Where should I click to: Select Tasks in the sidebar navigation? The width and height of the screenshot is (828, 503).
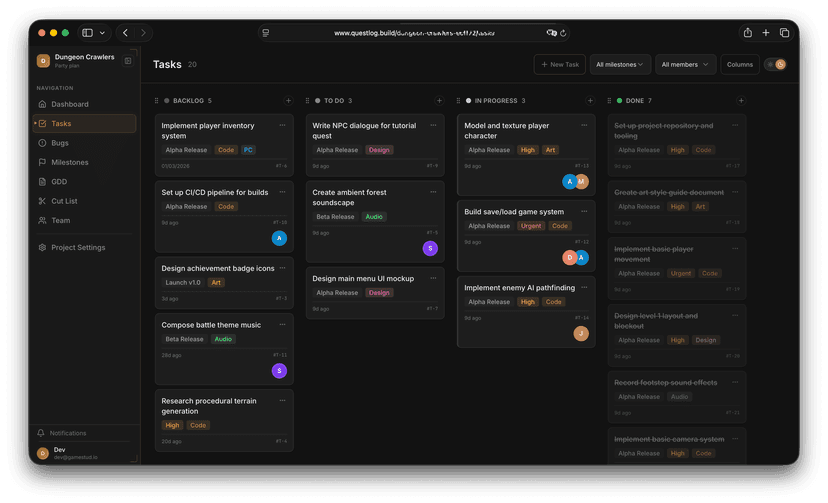point(84,124)
